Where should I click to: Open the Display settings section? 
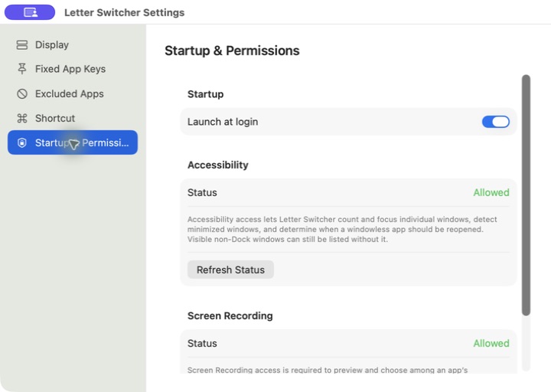pyautogui.click(x=73, y=45)
